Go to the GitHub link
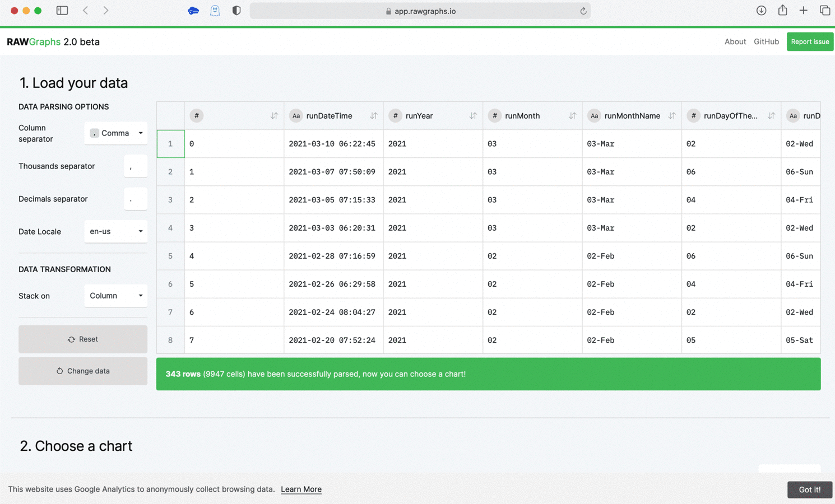Screen dimensions: 835x504 pyautogui.click(x=766, y=41)
